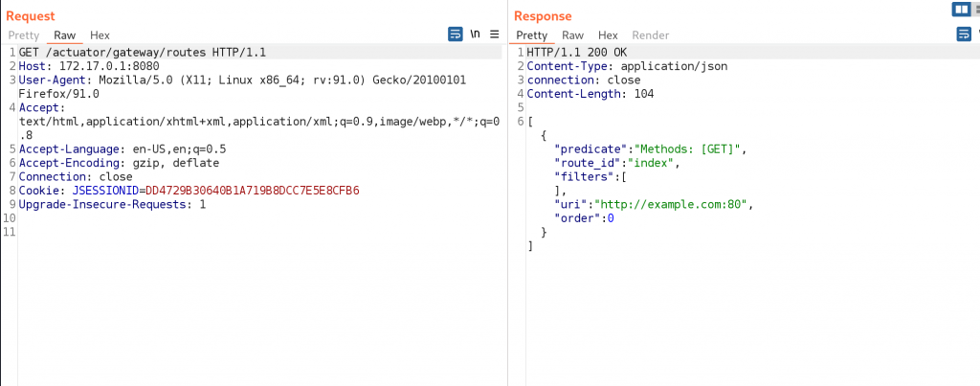
Task: Click the http://example.com:80 uri value
Action: 678,204
